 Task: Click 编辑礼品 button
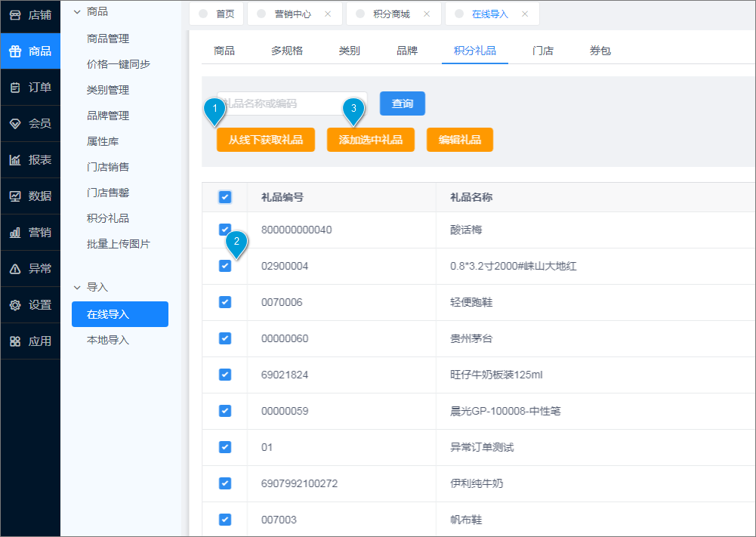pos(460,140)
